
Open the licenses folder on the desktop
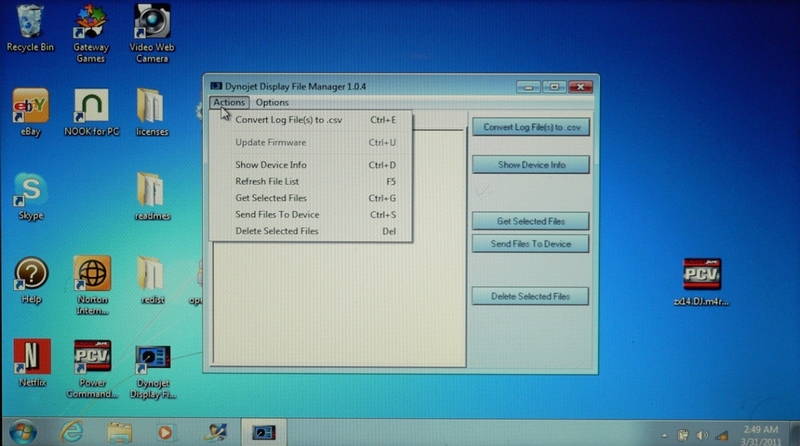point(152,106)
